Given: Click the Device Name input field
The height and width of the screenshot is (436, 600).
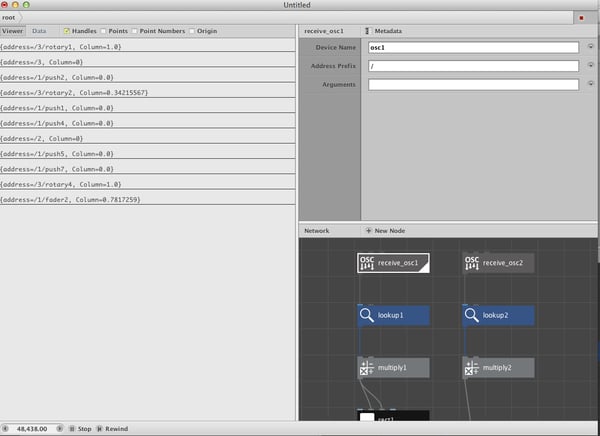Looking at the screenshot, I should (473, 47).
